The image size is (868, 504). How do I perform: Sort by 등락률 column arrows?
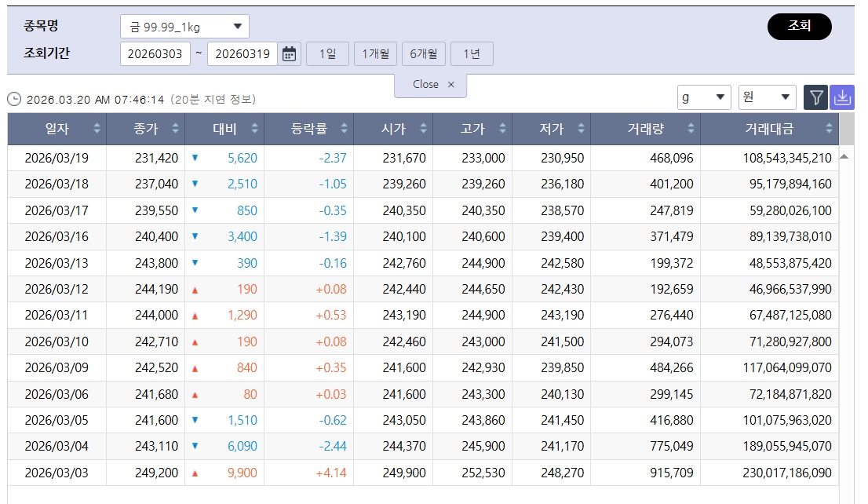point(344,129)
